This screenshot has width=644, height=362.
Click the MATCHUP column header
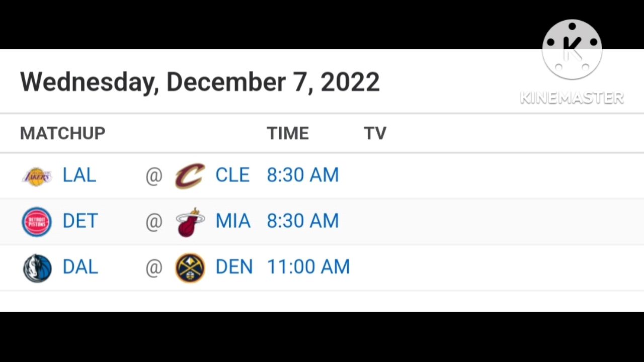coord(63,133)
